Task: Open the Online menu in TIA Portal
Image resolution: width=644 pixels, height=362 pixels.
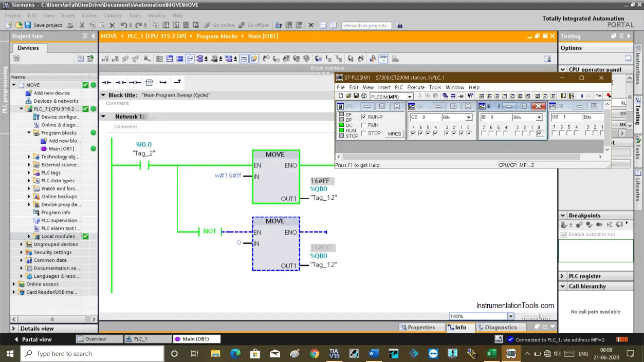Action: [89, 15]
